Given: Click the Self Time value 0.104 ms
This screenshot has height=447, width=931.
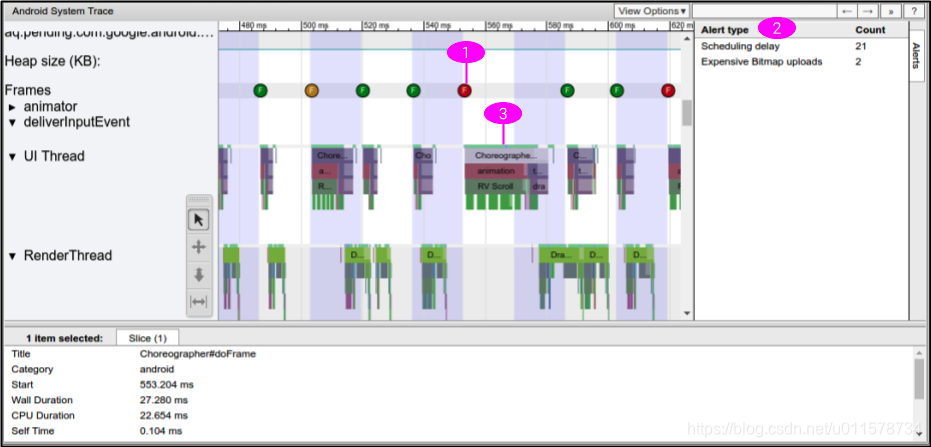Looking at the screenshot, I should pyautogui.click(x=161, y=431).
